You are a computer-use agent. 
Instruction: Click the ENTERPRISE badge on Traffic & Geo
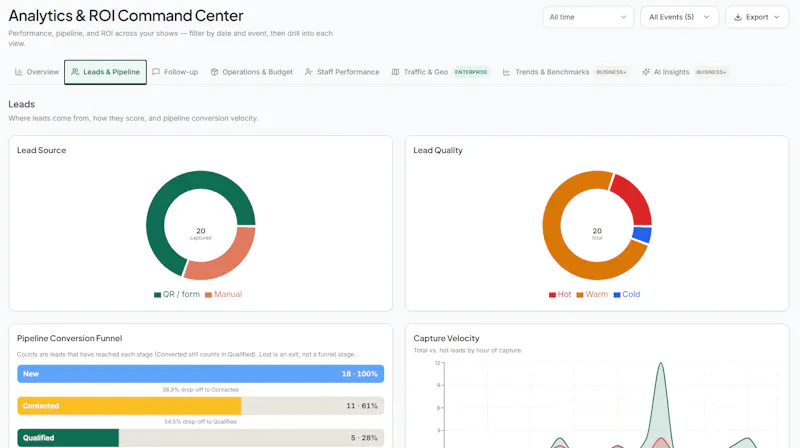(471, 72)
